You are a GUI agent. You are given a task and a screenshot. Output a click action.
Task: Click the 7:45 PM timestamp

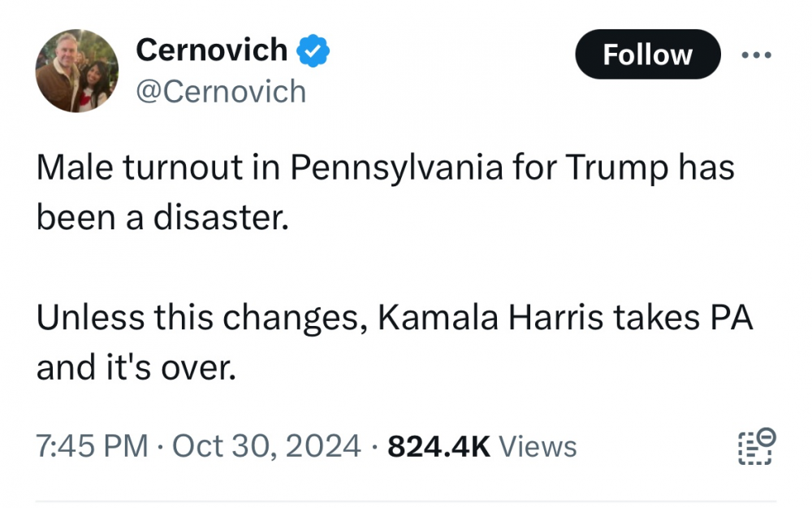coord(93,446)
